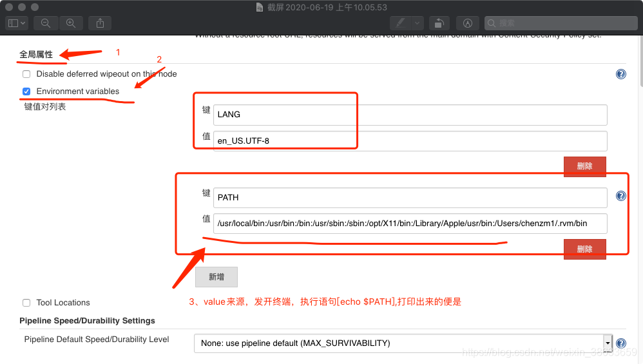Viewport: 643px width, 364px height.
Task: Click Pipeline Speed/Durability Settings heading
Action: click(x=88, y=321)
